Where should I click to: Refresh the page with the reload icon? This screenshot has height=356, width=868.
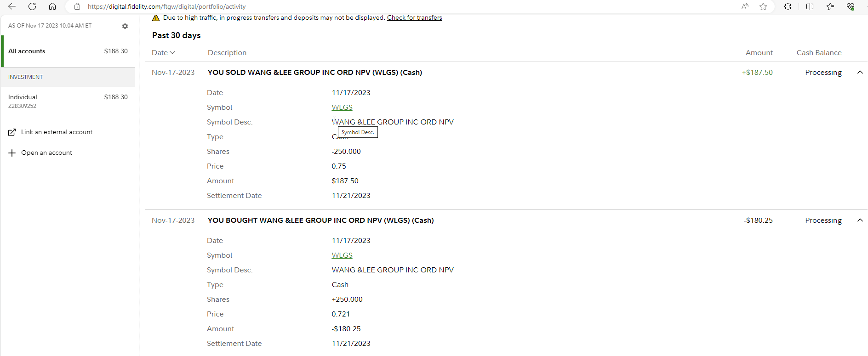pos(32,6)
